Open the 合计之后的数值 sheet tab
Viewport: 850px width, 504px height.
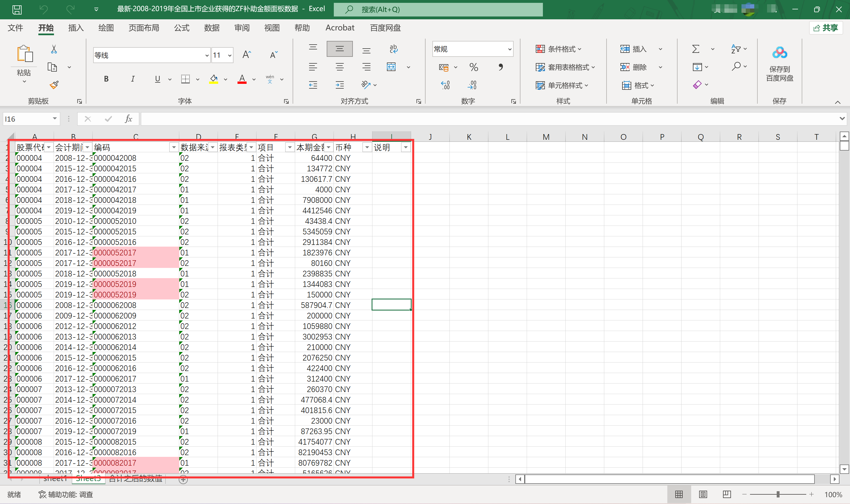click(136, 479)
